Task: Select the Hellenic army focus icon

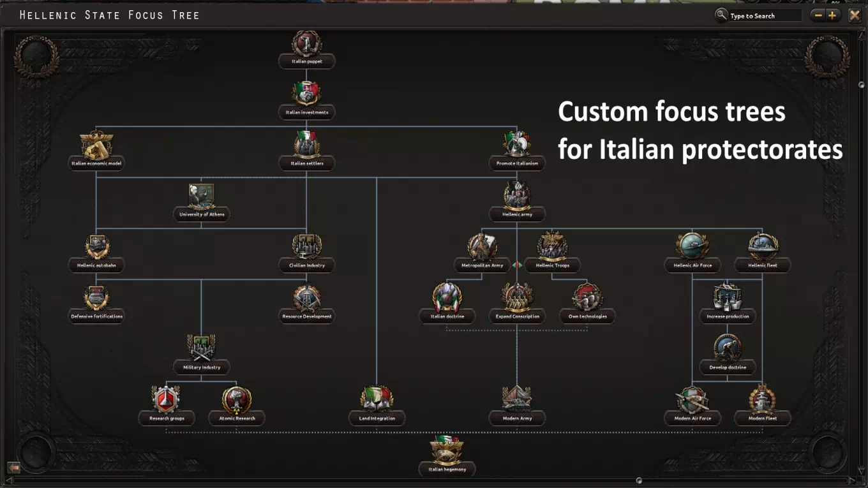Action: (517, 196)
